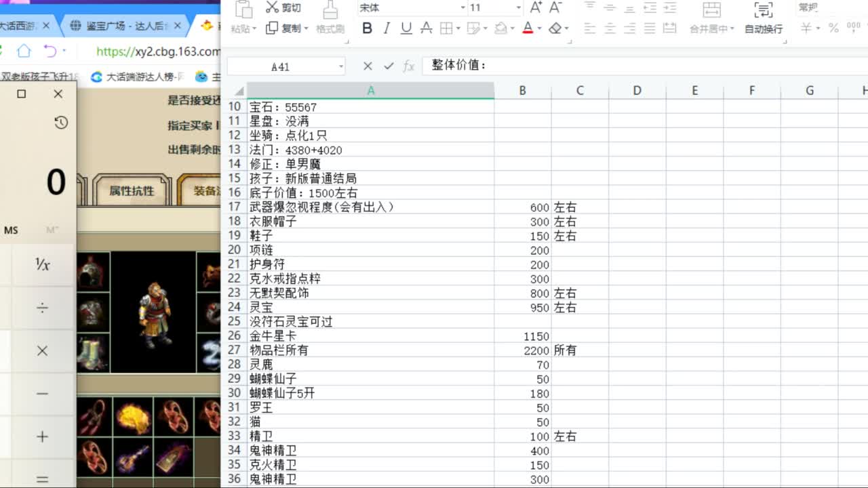Click the calculator plus + key
Image resolution: width=868 pixels, height=488 pixels.
42,436
